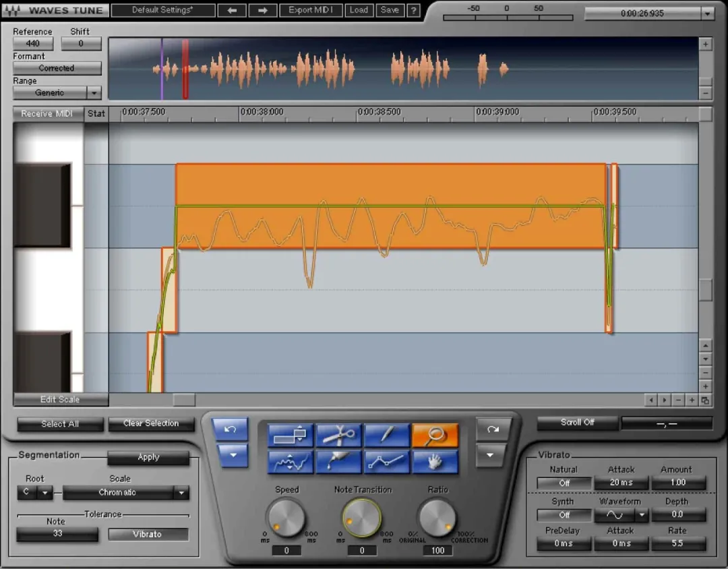Viewport: 728px width, 569px height.
Task: Click Clear Selection button
Action: (x=152, y=423)
